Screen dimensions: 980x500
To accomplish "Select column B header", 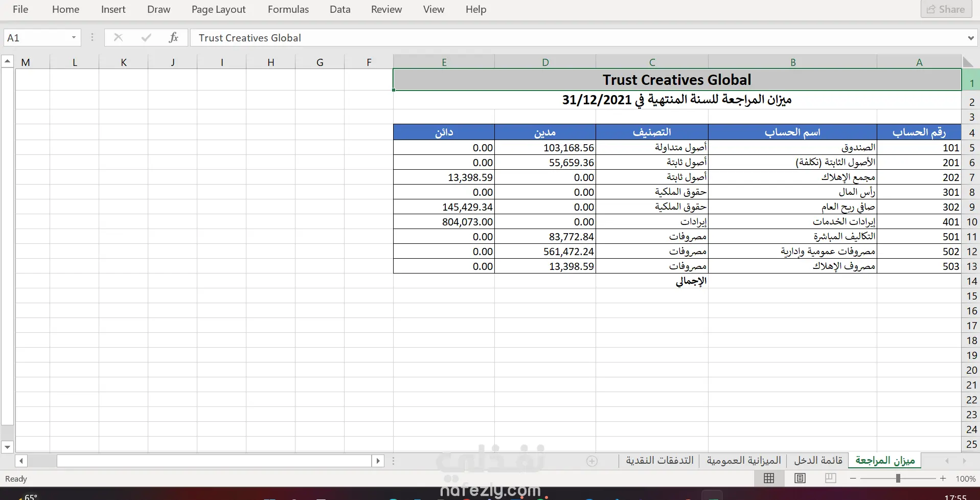I will coord(792,62).
